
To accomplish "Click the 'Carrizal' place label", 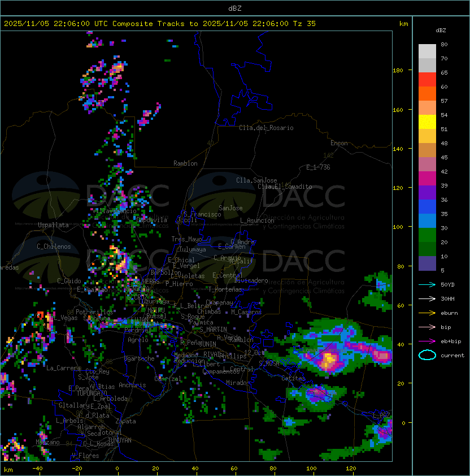I will pos(168,379).
